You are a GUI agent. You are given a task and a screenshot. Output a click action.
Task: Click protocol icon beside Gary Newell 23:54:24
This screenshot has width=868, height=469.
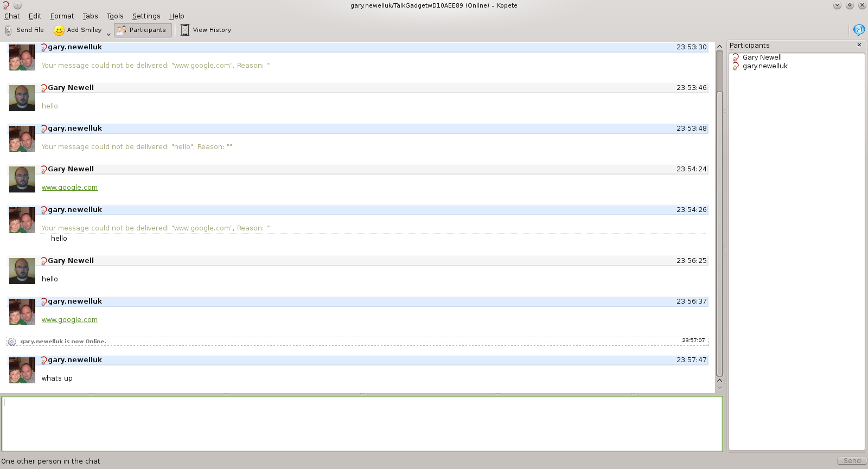[44, 170]
